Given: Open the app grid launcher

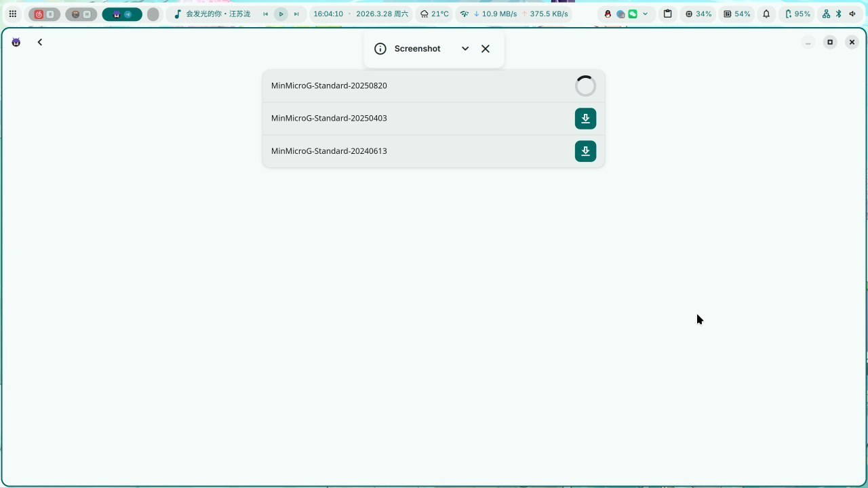Looking at the screenshot, I should point(12,14).
